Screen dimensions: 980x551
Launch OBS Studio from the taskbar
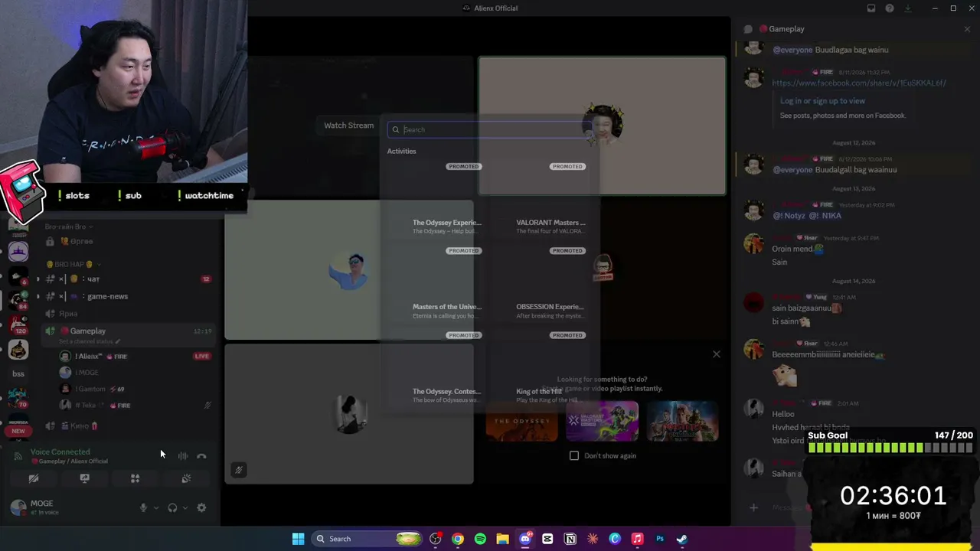(x=436, y=539)
